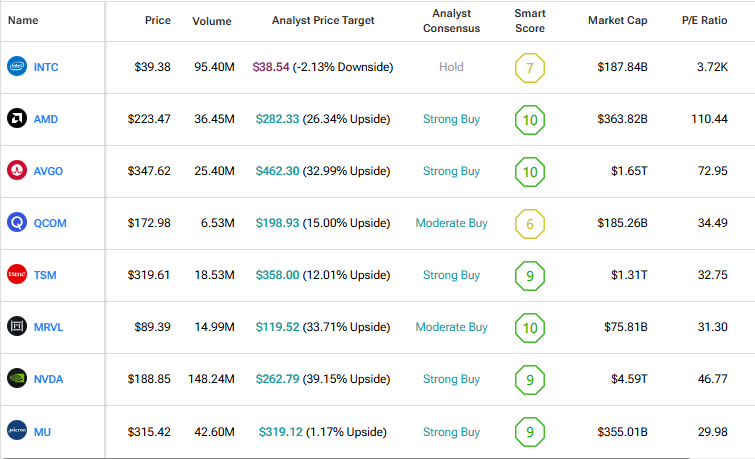
Task: Click Intel's Hold analyst consensus
Action: (451, 67)
